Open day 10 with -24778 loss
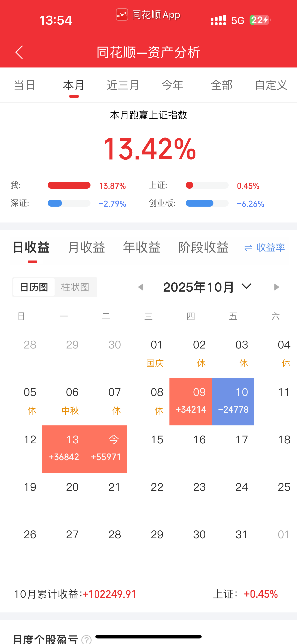297x644 pixels. tap(233, 401)
